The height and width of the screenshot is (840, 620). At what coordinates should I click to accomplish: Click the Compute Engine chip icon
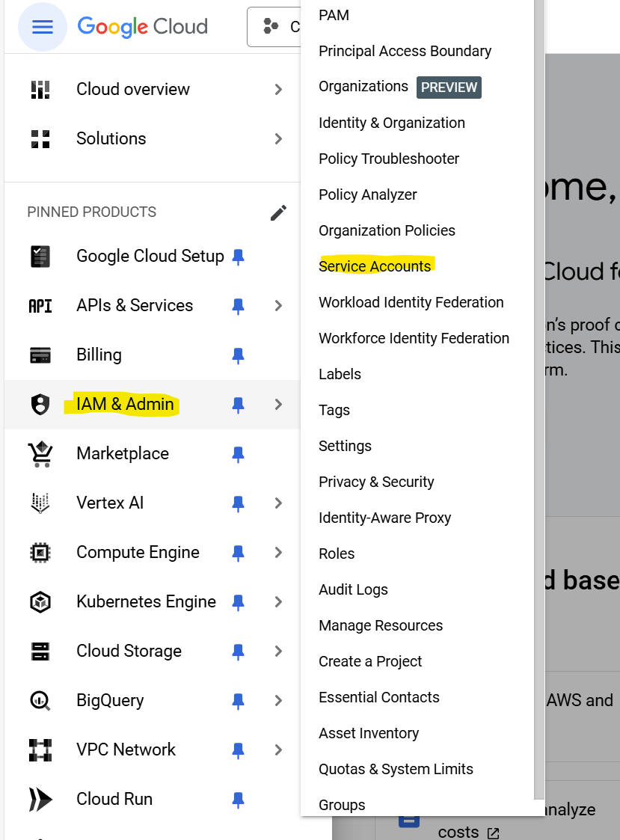pos(40,552)
